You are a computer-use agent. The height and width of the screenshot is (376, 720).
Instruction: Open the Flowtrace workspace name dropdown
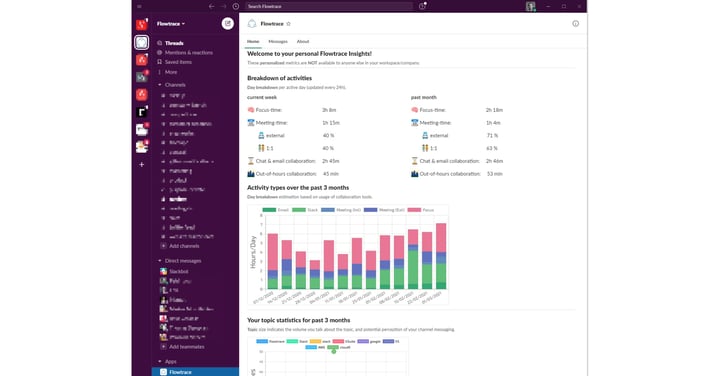(x=171, y=23)
